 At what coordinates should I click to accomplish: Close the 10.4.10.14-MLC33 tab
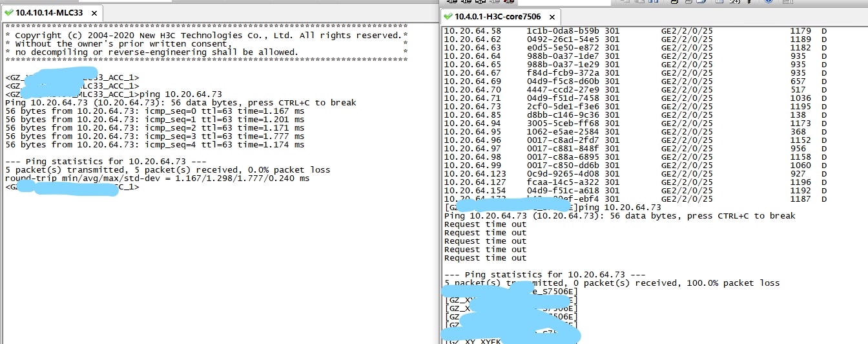[94, 13]
